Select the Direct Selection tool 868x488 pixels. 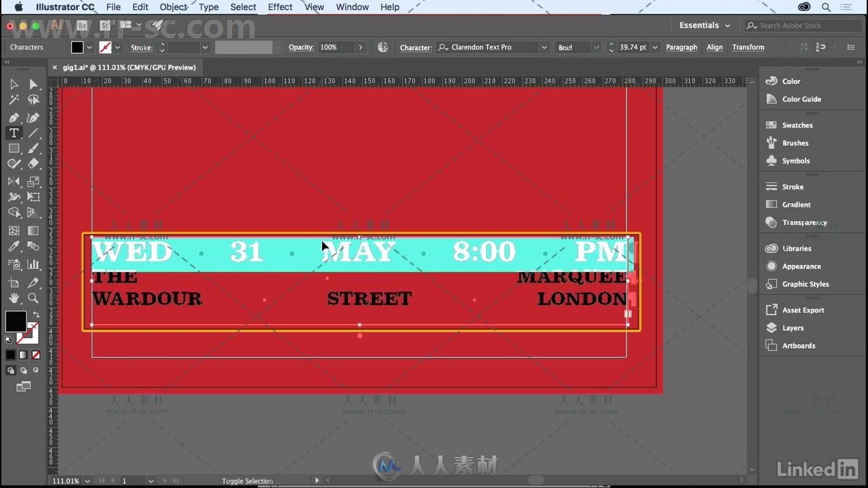click(33, 84)
